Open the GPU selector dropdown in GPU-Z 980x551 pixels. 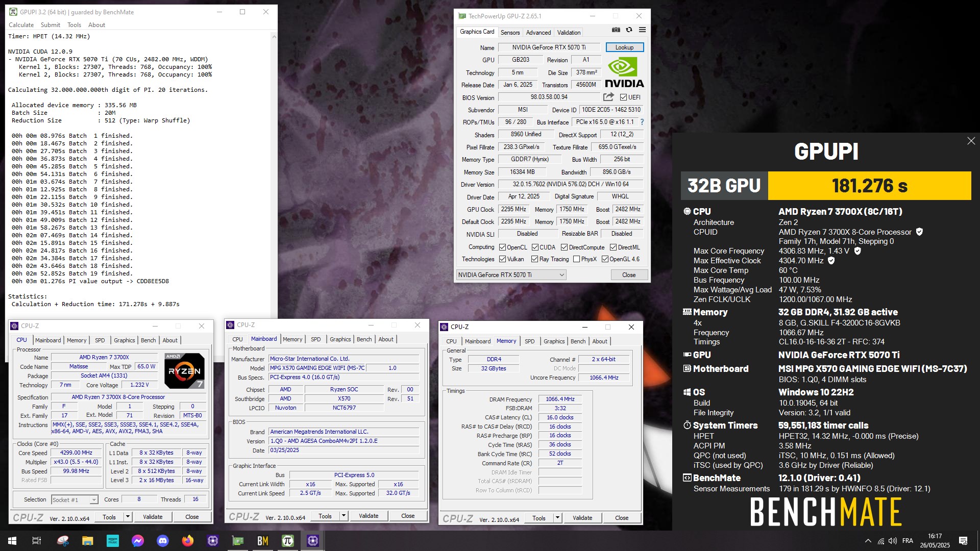tap(511, 275)
